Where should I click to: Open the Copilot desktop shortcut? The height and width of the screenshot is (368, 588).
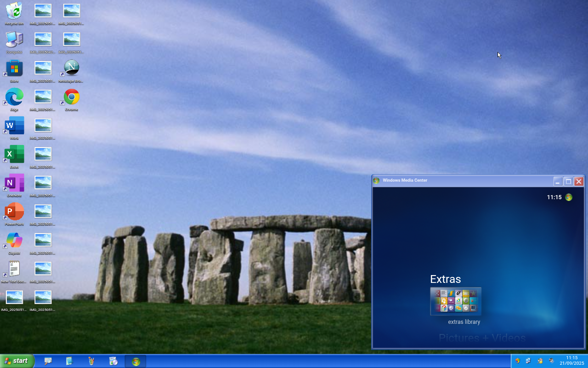point(14,241)
